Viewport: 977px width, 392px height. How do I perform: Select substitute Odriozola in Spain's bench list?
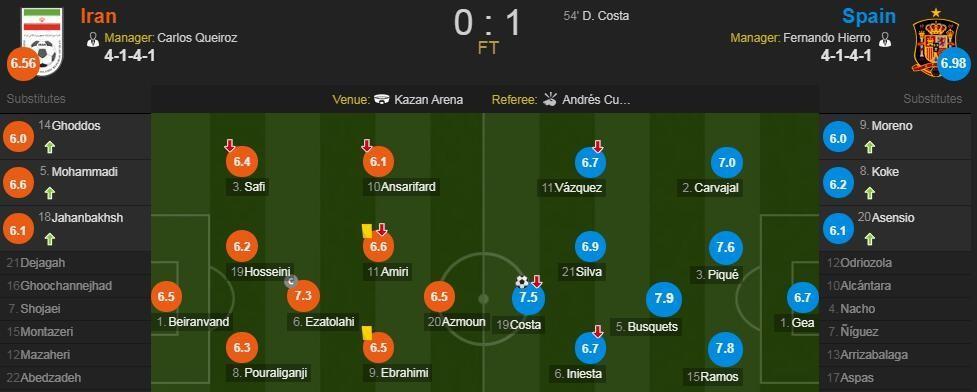click(898, 263)
